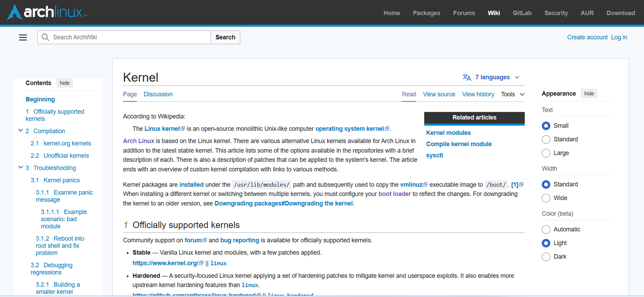
Task: Open the Tools dropdown menu
Action: tap(512, 94)
